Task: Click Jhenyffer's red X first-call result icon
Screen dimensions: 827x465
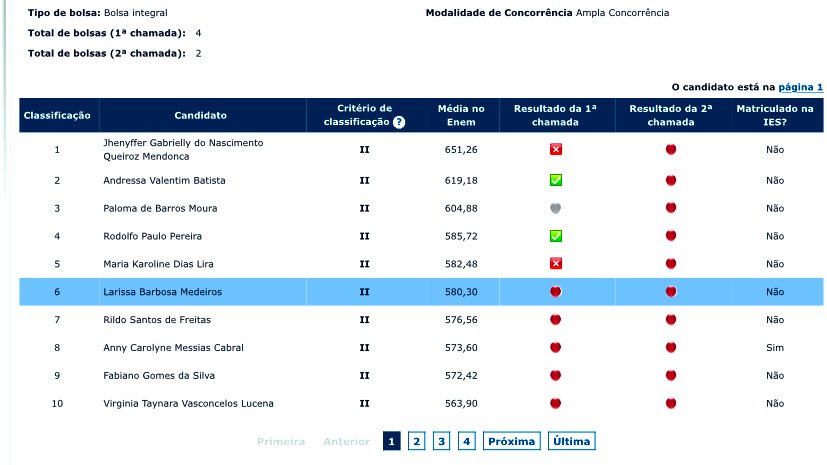Action: [x=555, y=149]
